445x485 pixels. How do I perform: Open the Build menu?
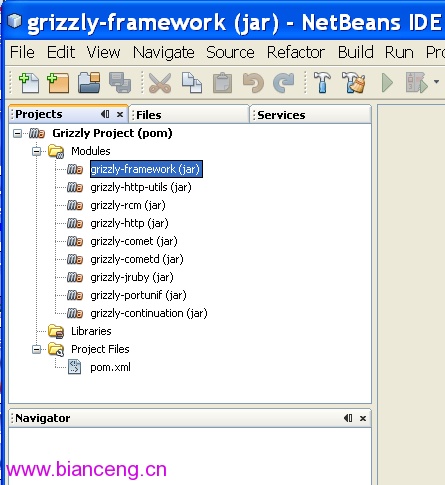356,52
